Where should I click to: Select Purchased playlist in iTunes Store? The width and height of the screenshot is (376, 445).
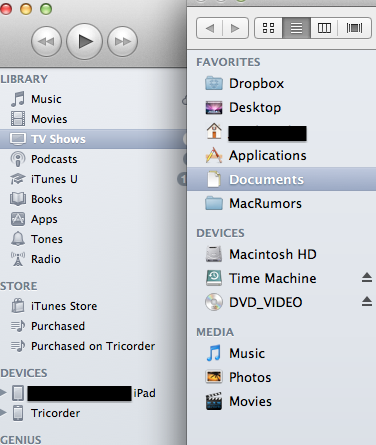click(x=58, y=326)
